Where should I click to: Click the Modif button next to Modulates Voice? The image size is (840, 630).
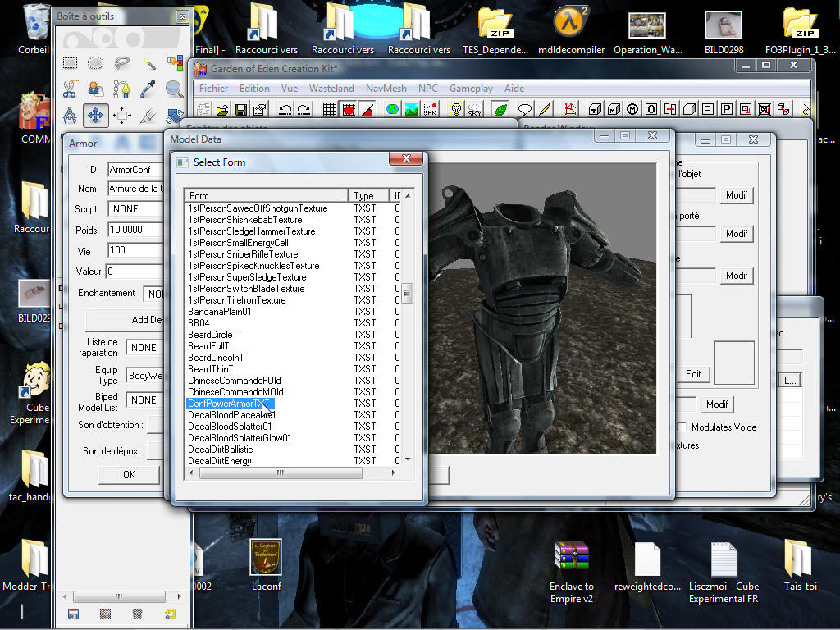(717, 404)
